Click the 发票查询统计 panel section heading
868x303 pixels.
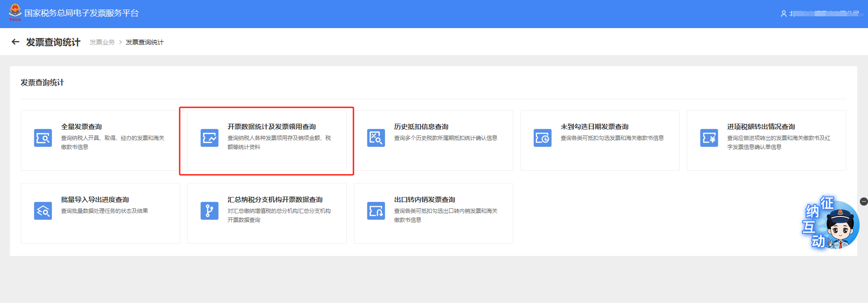(42, 82)
